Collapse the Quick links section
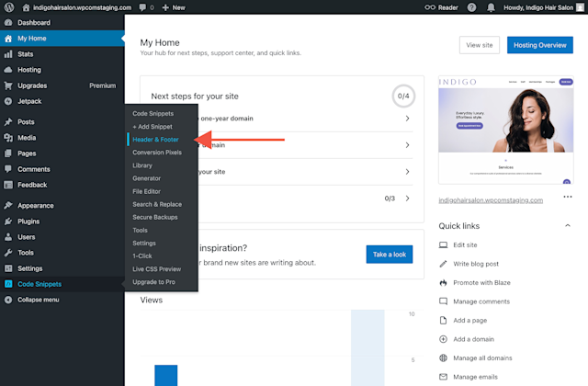Viewport: 588px width, 386px height. [568, 226]
